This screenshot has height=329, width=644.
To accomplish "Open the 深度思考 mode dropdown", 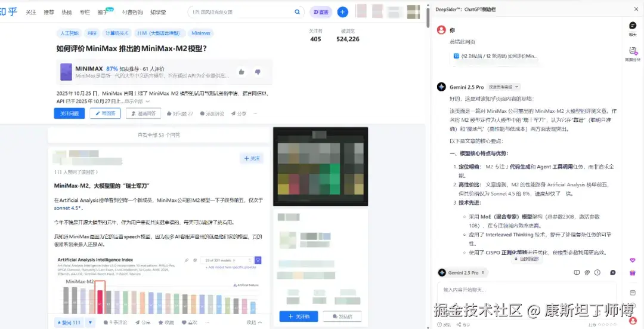I will click(x=503, y=87).
